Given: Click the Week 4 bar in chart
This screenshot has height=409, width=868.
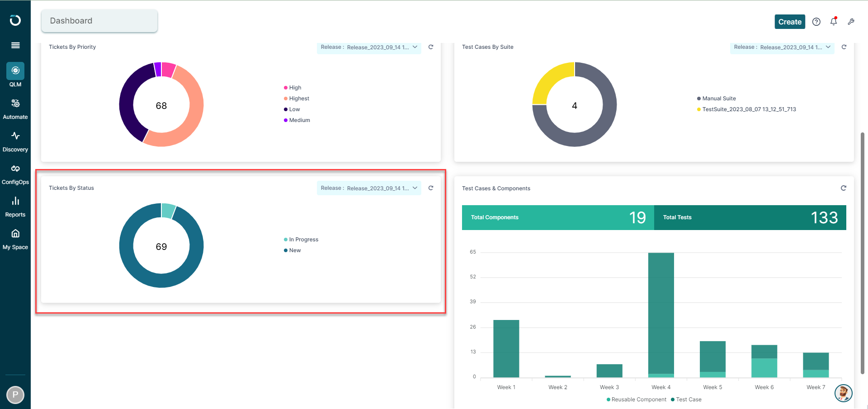Looking at the screenshot, I should pos(661,315).
